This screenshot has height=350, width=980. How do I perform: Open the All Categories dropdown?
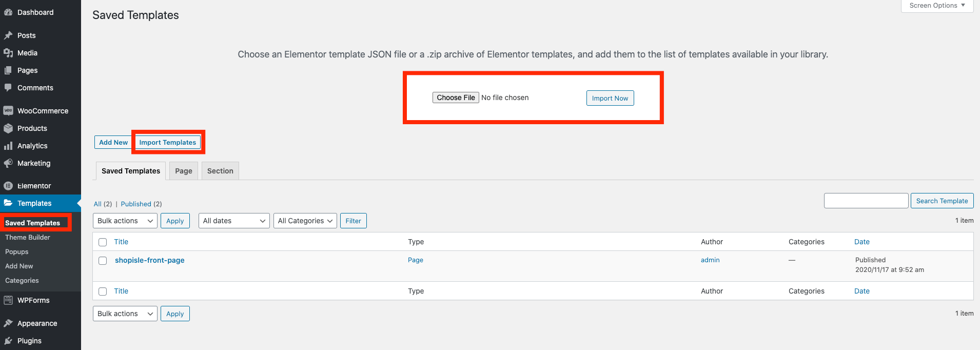click(305, 221)
